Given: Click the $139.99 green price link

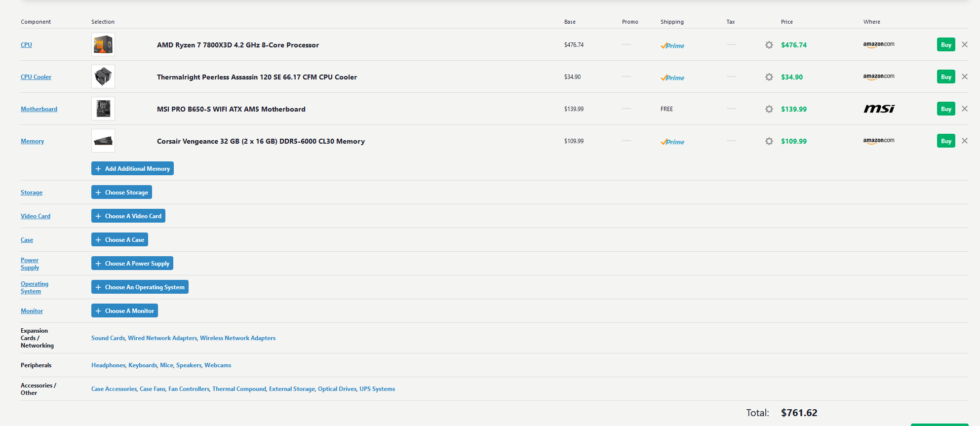Looking at the screenshot, I should click(794, 109).
